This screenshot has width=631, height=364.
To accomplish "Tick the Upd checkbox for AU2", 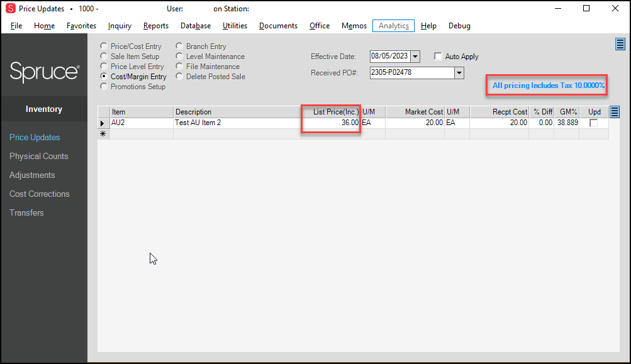I will (594, 123).
